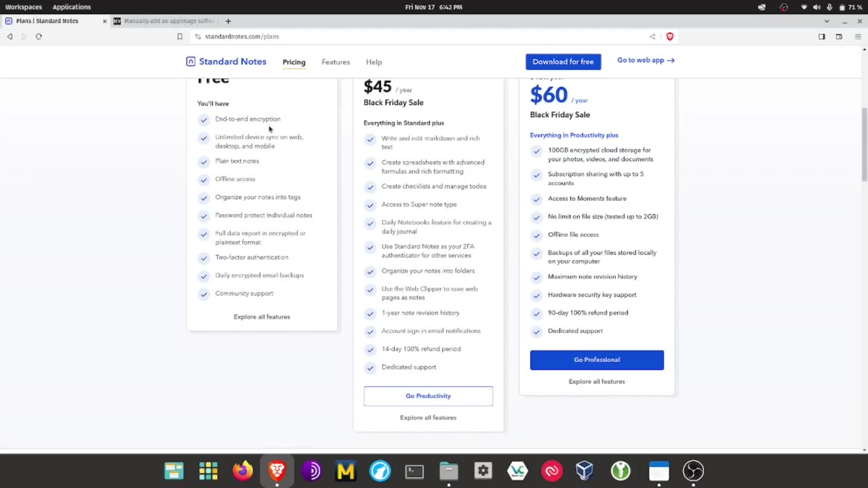Viewport: 868px width, 488px height.
Task: Open the applications grid dock icon
Action: tap(208, 470)
